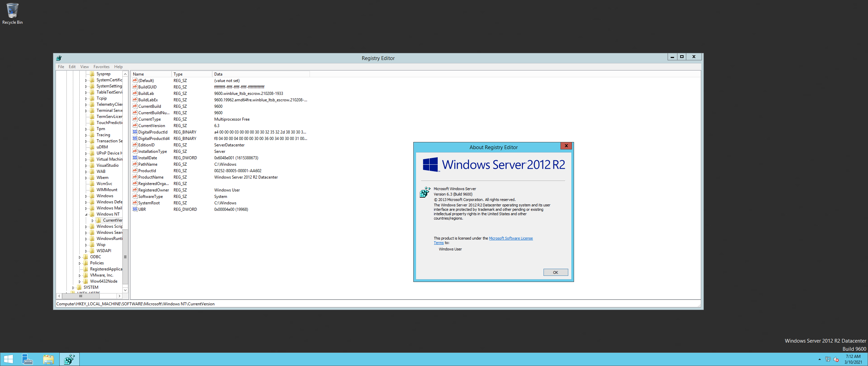Select the RegisteredApplications tree key

pyautogui.click(x=106, y=269)
